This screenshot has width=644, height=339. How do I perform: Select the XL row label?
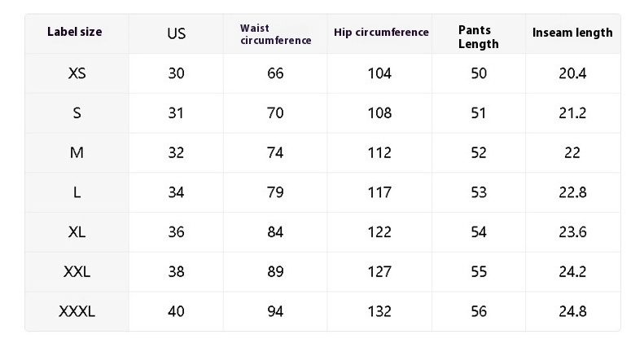(77, 232)
